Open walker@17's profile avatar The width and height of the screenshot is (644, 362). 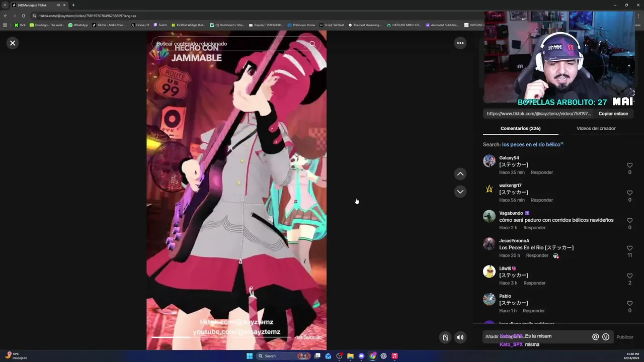489,189
